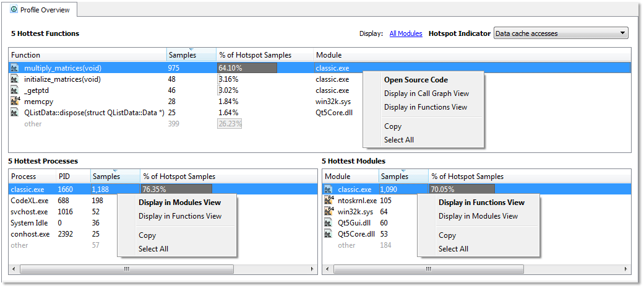Click the Profile Overview tab icon
Image resolution: width=644 pixels, height=288 pixels.
point(14,9)
